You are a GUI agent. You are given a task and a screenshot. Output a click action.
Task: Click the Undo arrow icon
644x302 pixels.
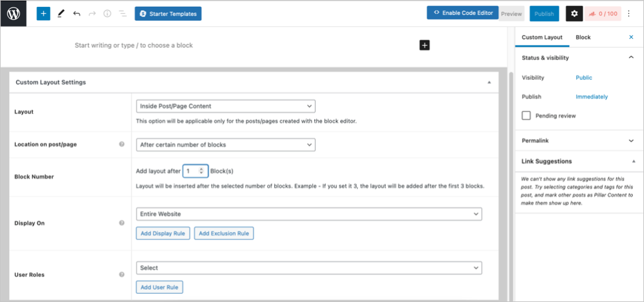click(x=77, y=13)
